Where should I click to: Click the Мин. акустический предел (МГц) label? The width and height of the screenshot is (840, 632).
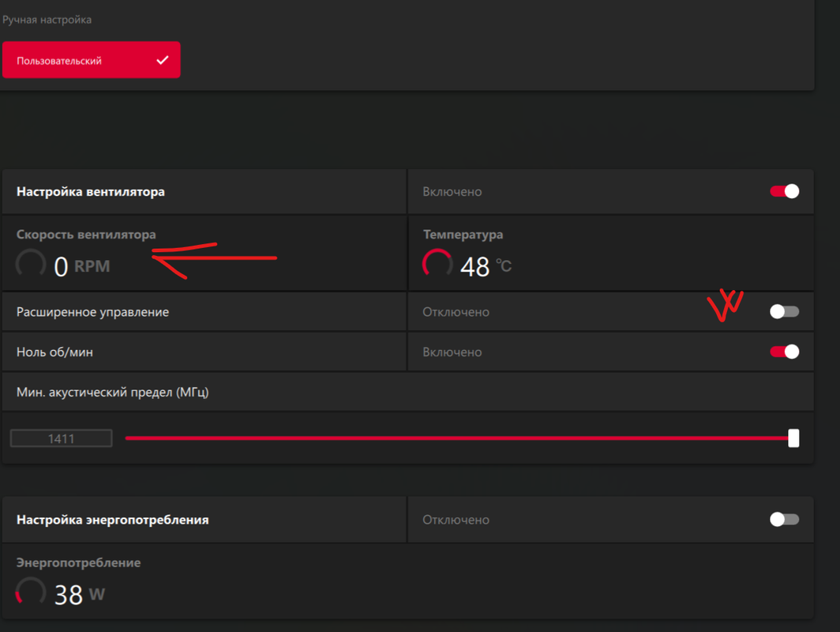pyautogui.click(x=112, y=393)
